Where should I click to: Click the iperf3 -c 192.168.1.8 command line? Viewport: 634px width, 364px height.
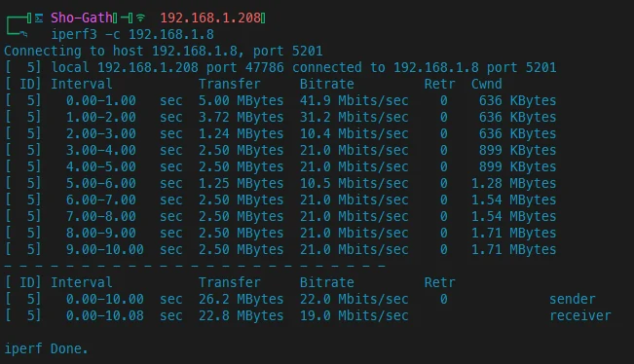pyautogui.click(x=132, y=34)
